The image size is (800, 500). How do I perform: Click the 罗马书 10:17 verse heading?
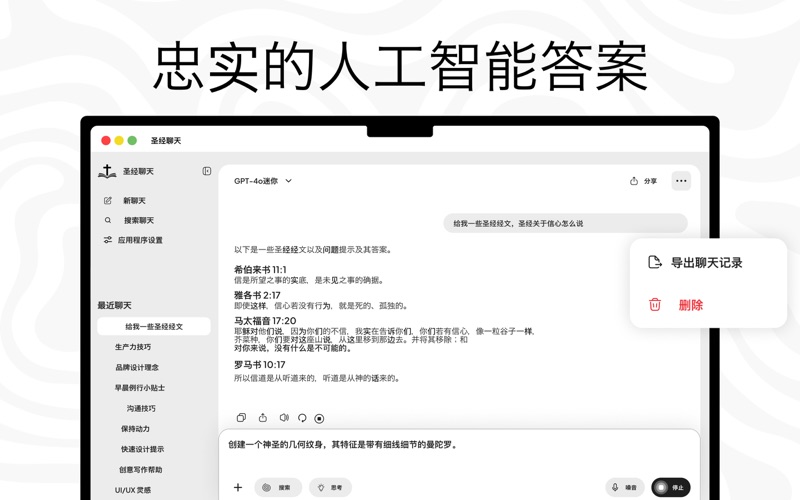pos(260,364)
